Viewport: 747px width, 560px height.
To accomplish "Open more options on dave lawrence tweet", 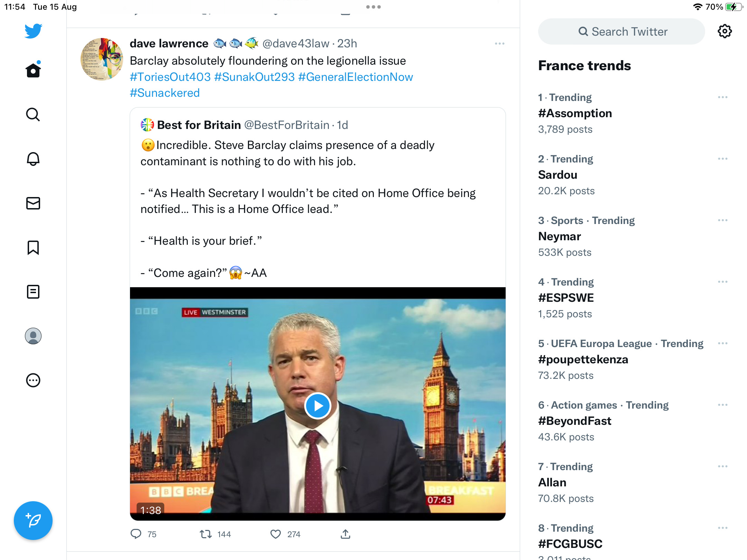I will [500, 44].
